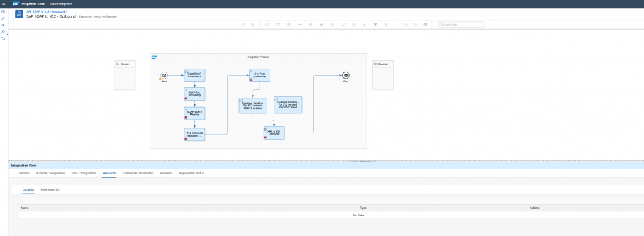Switch to Local (0) resources subtab
This screenshot has width=644, height=236.
[28, 190]
